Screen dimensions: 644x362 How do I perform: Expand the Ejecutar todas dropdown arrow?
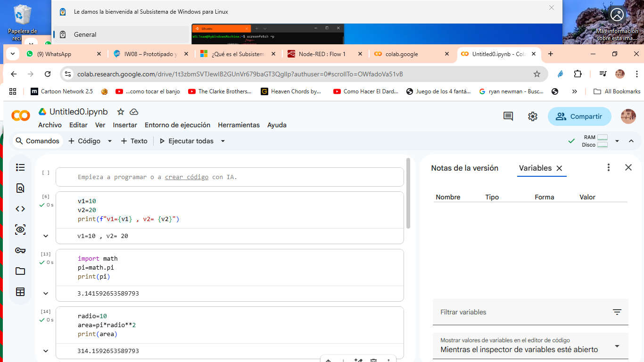click(x=223, y=141)
